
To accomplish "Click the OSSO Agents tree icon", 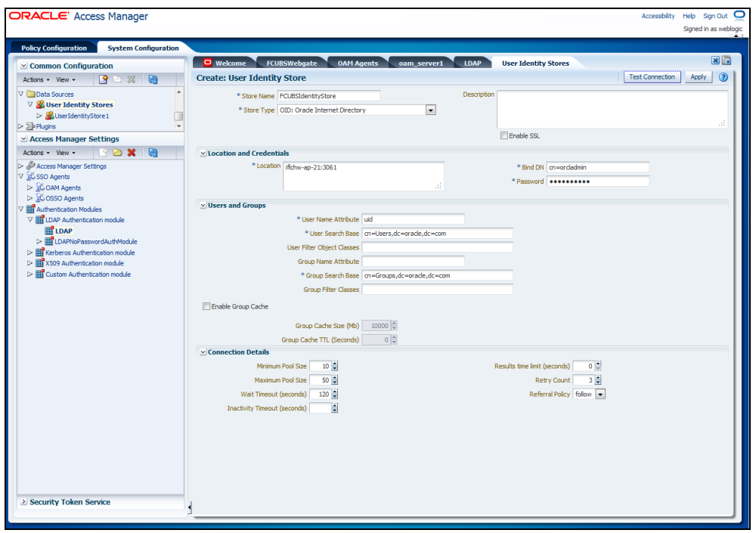I will (x=40, y=198).
